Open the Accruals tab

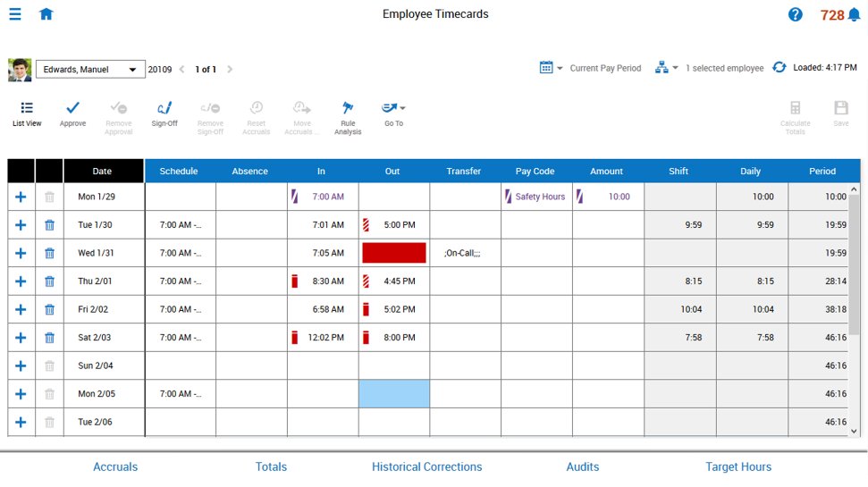click(x=115, y=466)
